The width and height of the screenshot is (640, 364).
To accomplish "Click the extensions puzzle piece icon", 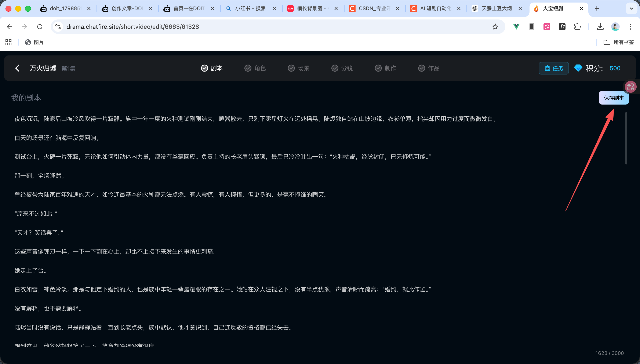I will pos(577,26).
